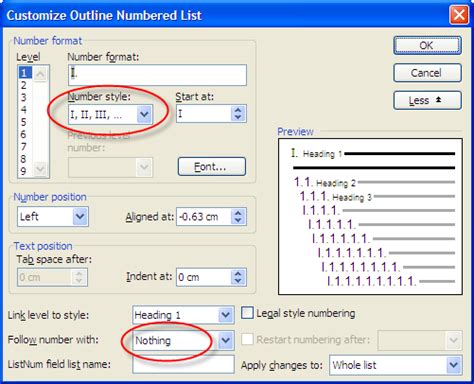Increase the Start at value
Image resolution: width=474 pixels, height=384 pixels.
238,110
